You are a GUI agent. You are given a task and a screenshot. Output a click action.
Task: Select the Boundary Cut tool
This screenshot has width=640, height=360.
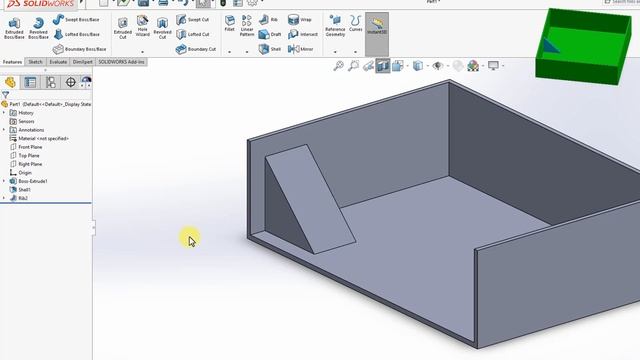(x=196, y=49)
